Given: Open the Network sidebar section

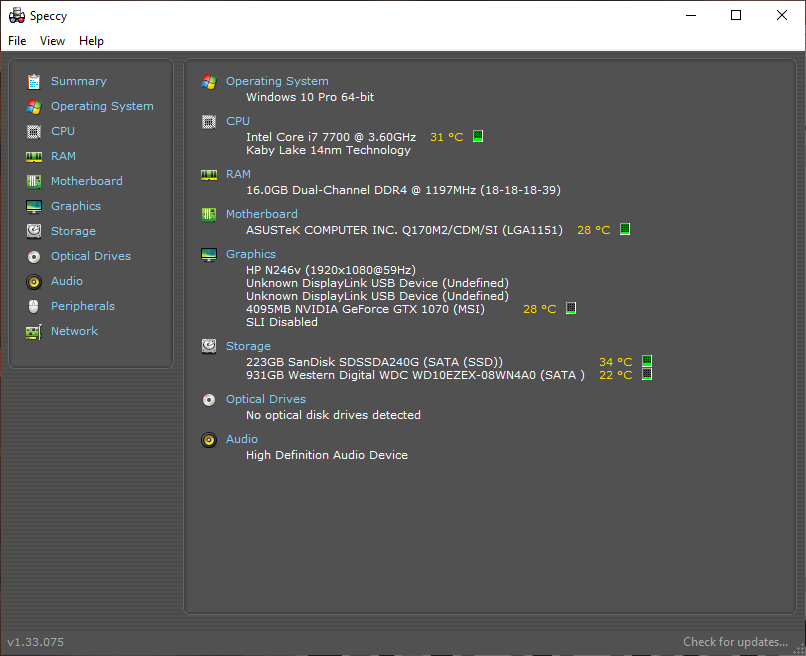Looking at the screenshot, I should pyautogui.click(x=74, y=331).
